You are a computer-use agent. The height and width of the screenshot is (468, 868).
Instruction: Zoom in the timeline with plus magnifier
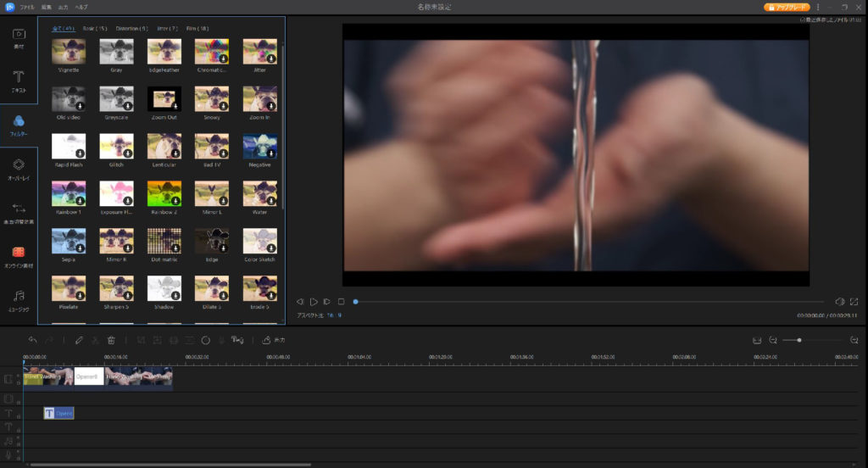pyautogui.click(x=854, y=340)
